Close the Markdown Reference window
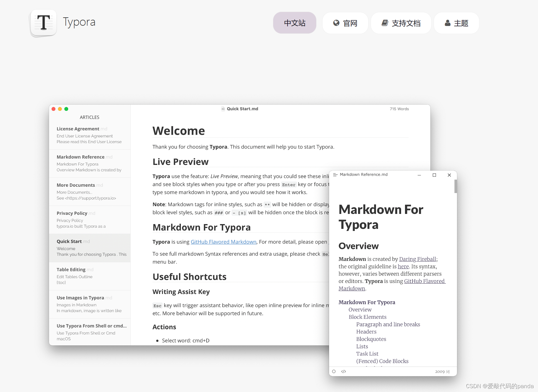This screenshot has height=392, width=538. tap(449, 175)
